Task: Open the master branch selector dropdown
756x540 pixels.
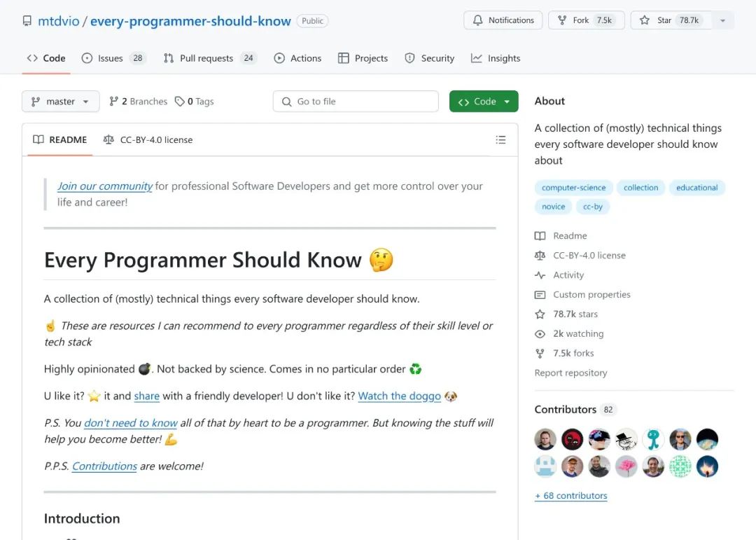Action: point(60,102)
